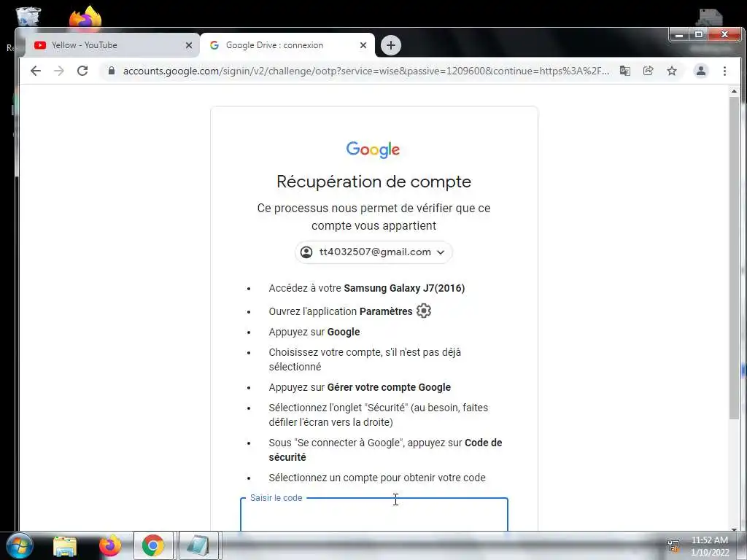Click the text Sélectionnez un compte pour obtenir votre code
This screenshot has height=560, width=747.
[x=377, y=478]
